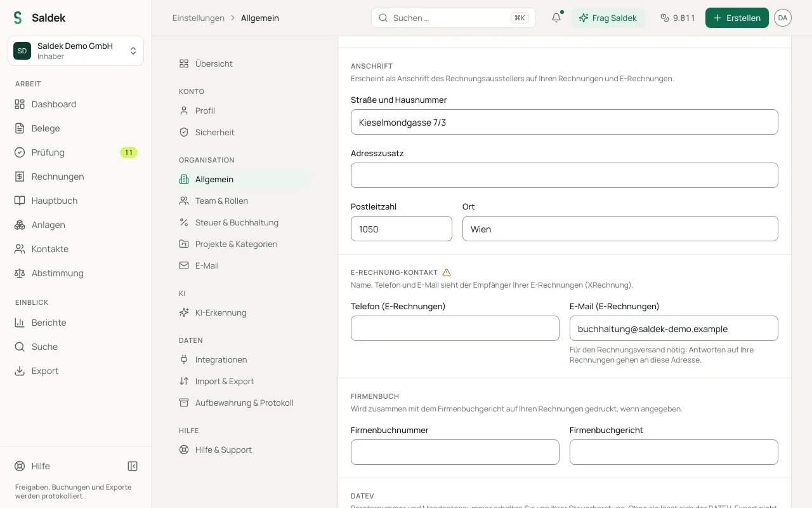This screenshot has width=812, height=508.
Task: Open Kontakte section
Action: tap(76, 249)
